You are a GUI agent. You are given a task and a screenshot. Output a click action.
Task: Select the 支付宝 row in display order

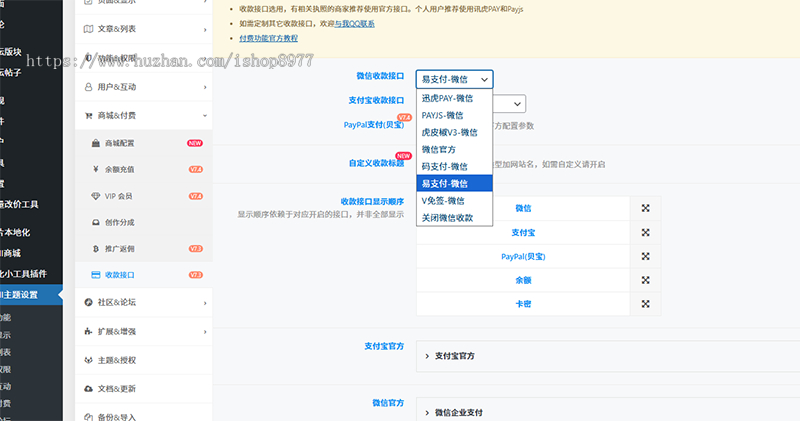(x=523, y=232)
